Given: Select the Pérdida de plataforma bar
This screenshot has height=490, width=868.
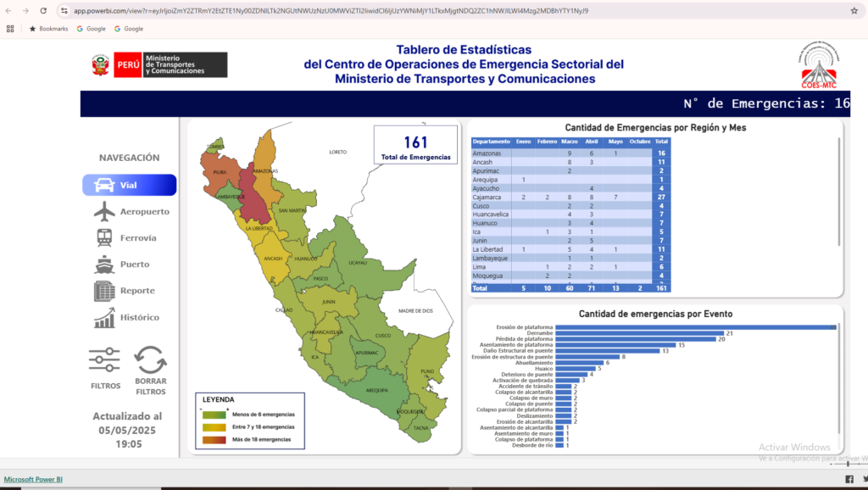Looking at the screenshot, I should coord(636,339).
